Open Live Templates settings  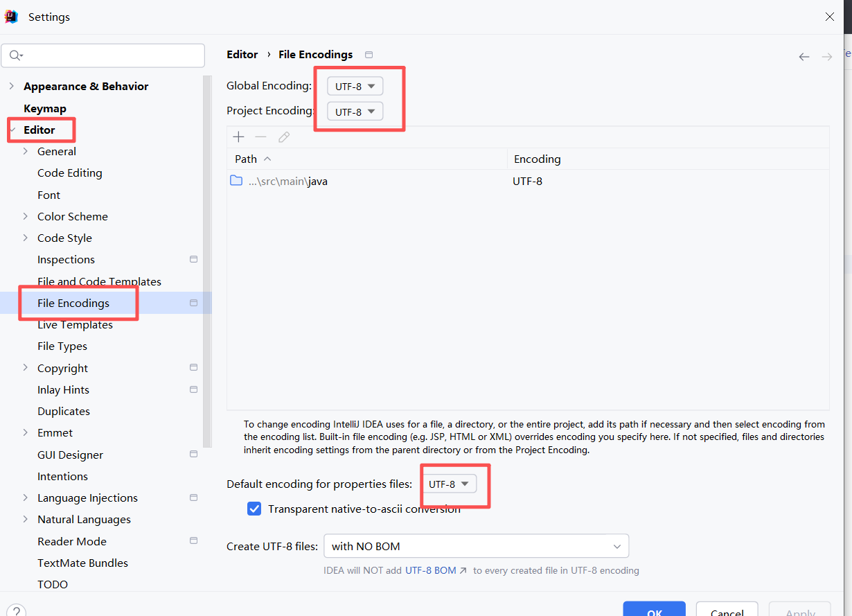[75, 324]
